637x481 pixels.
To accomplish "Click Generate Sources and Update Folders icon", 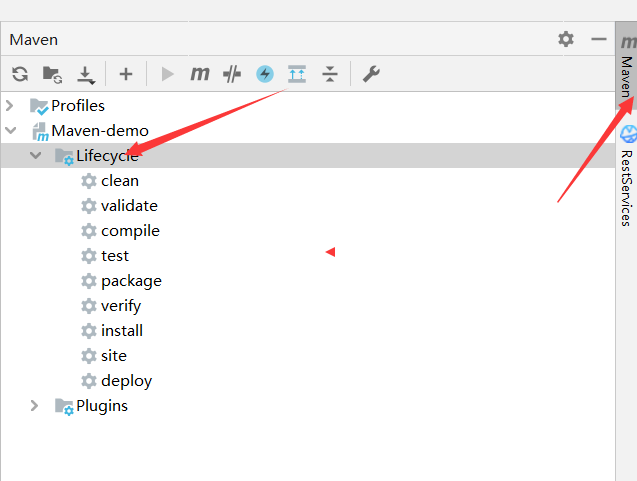I will [x=52, y=74].
